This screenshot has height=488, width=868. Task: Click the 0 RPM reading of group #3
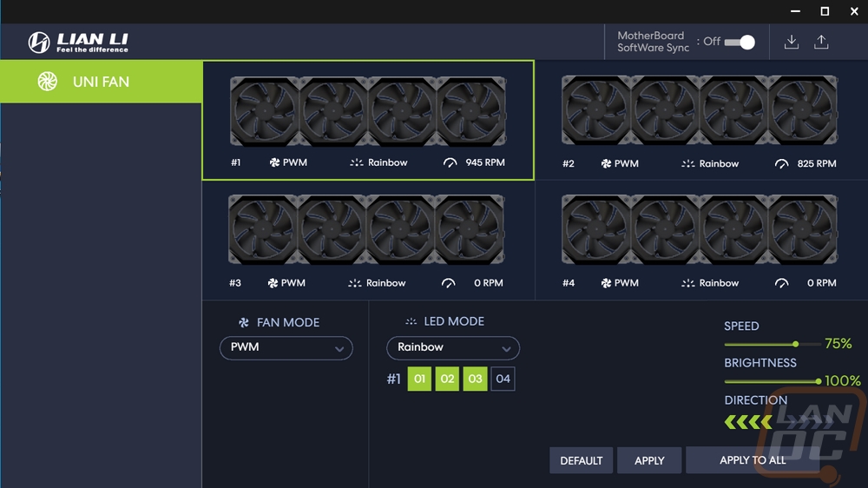pos(488,283)
